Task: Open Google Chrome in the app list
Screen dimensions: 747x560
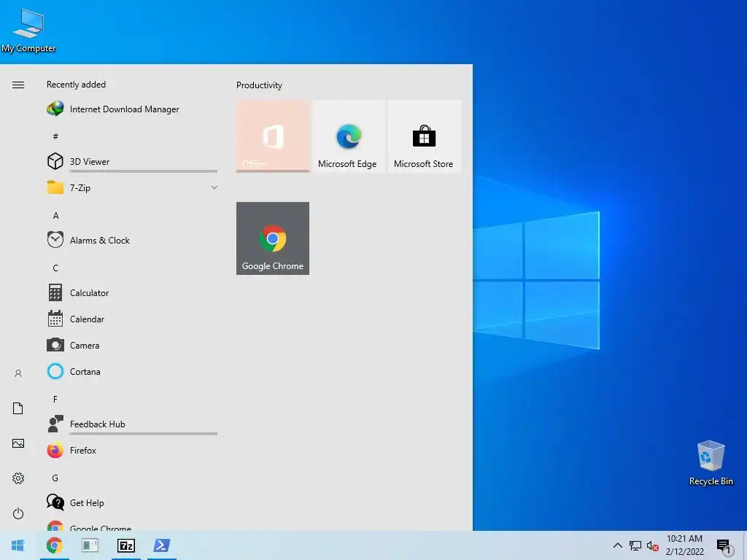Action: [x=132, y=524]
